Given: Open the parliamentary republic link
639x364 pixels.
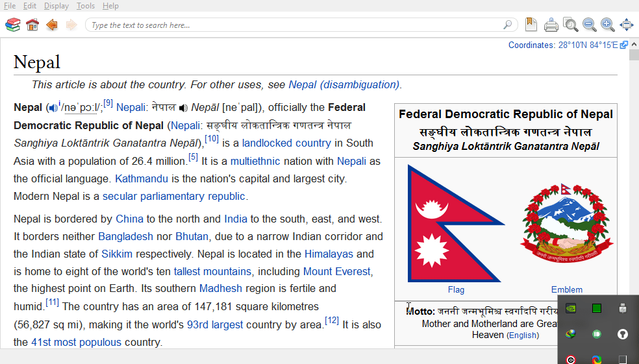Looking at the screenshot, I should tap(192, 196).
